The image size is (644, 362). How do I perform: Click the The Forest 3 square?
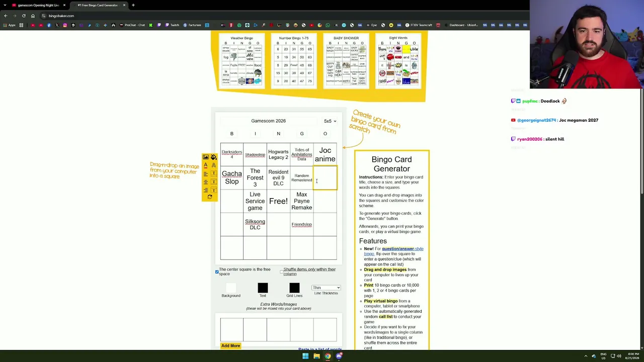pos(255,178)
